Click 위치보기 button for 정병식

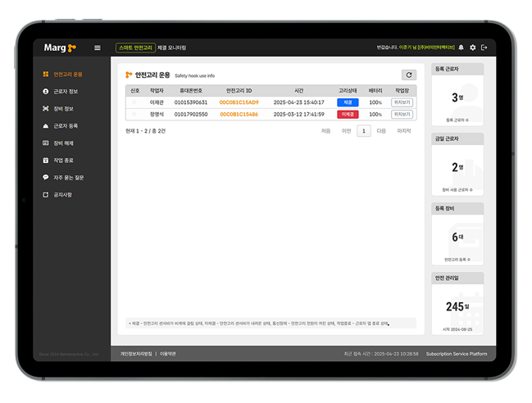coord(402,114)
